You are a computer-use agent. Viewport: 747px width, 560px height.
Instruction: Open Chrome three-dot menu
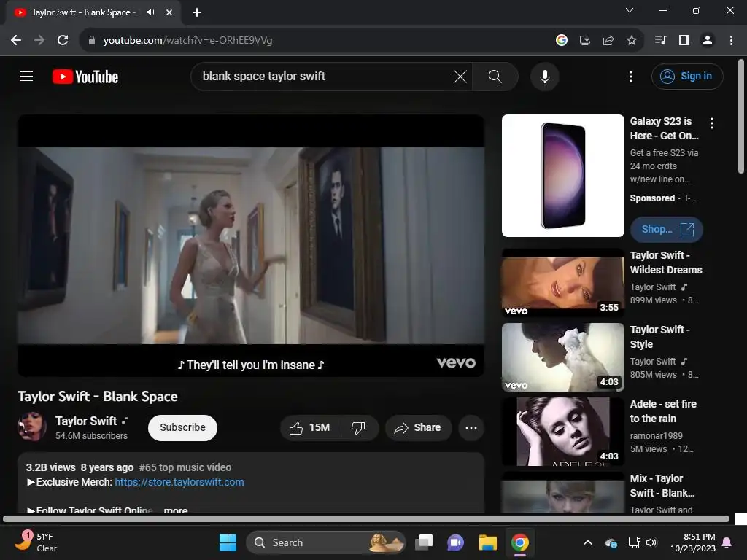click(731, 41)
